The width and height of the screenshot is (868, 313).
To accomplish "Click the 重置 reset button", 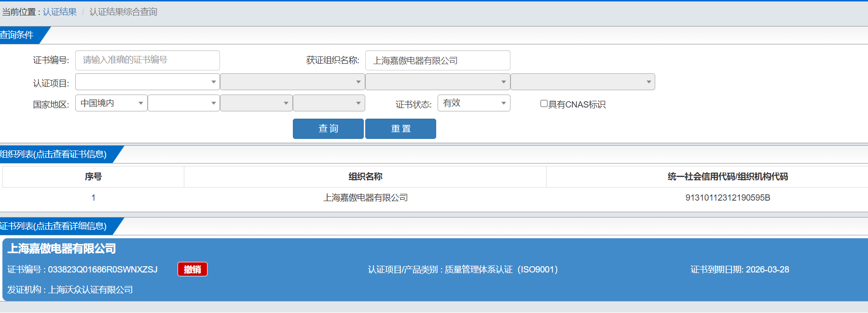I will [400, 129].
